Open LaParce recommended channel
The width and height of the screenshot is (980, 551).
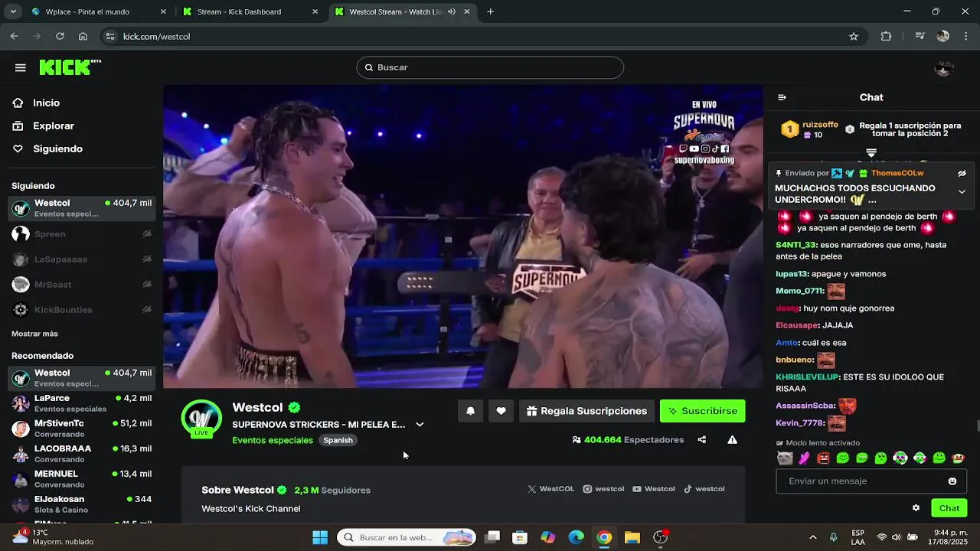[81, 403]
